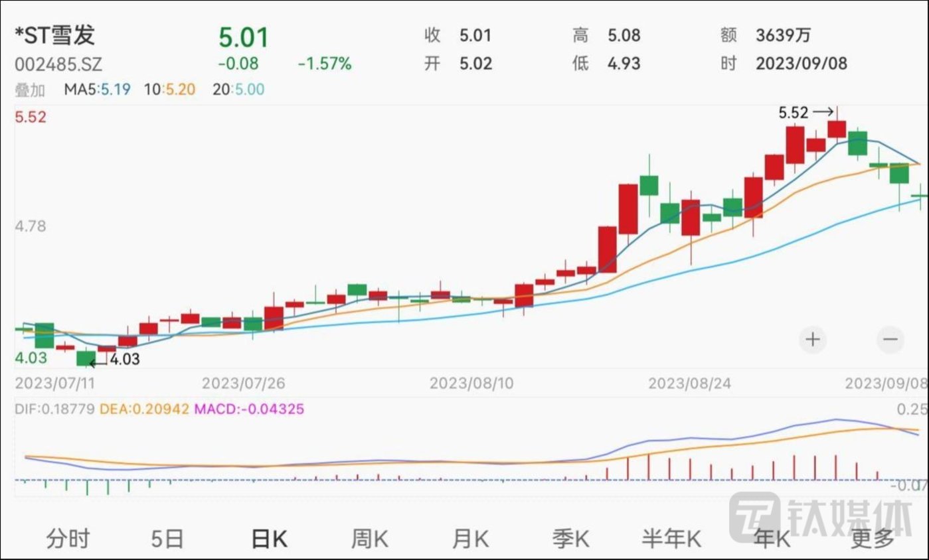Tap the turnover value 3639万
929x560 pixels.
(x=784, y=35)
